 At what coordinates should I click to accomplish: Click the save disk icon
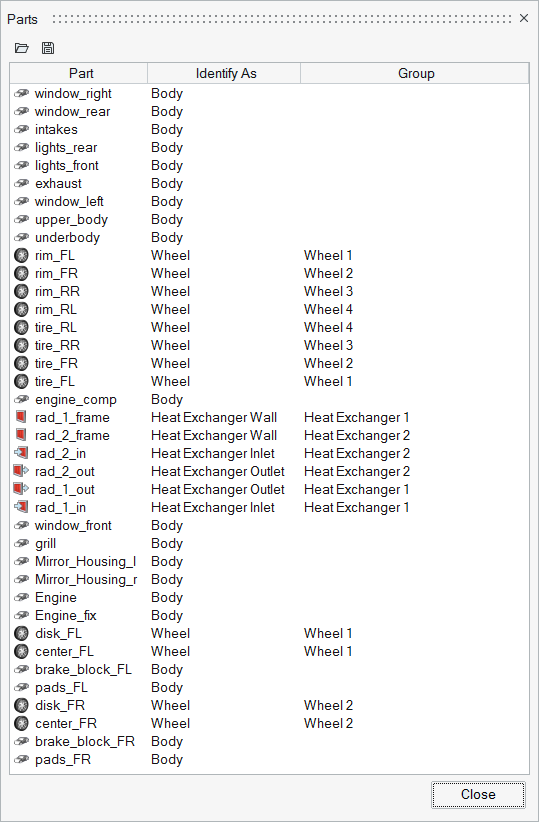[48, 48]
